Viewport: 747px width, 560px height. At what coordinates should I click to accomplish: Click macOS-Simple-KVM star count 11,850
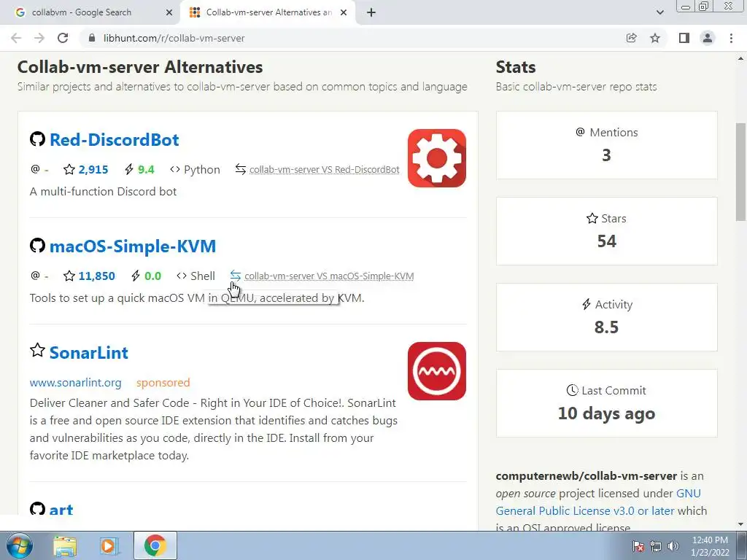(x=97, y=276)
